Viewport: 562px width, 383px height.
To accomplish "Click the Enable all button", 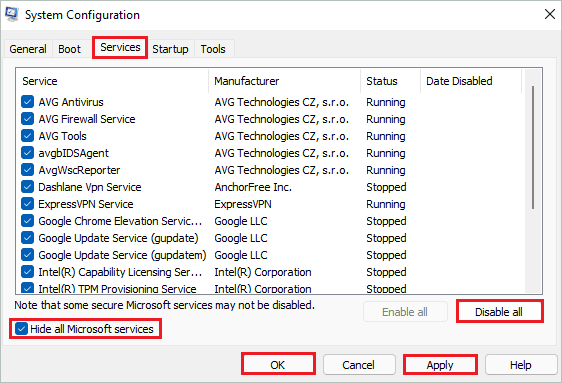I will (x=405, y=312).
